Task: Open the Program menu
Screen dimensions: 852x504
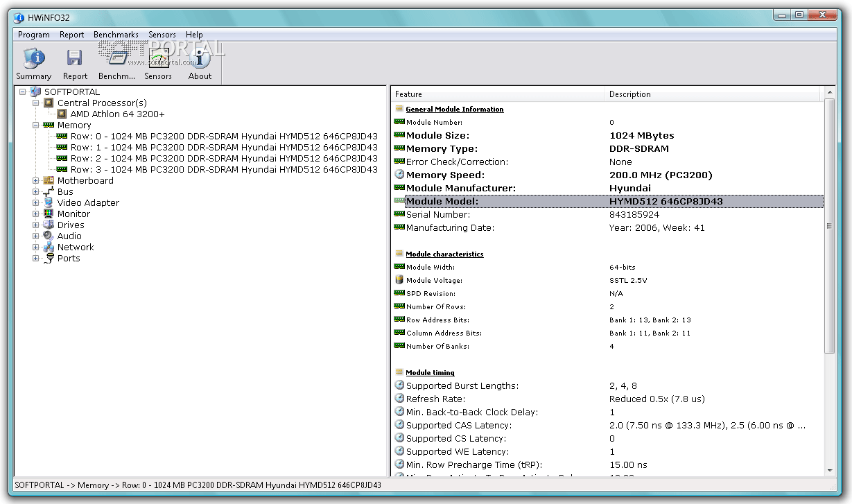Action: [x=33, y=35]
